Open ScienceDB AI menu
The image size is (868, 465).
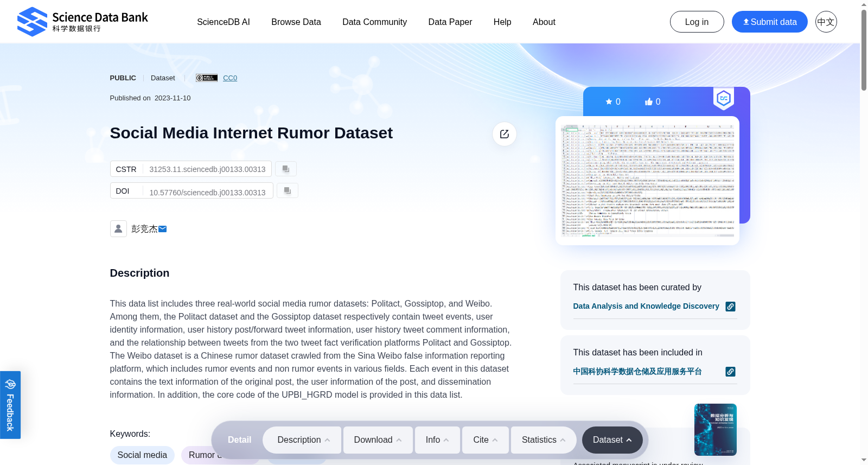point(224,22)
